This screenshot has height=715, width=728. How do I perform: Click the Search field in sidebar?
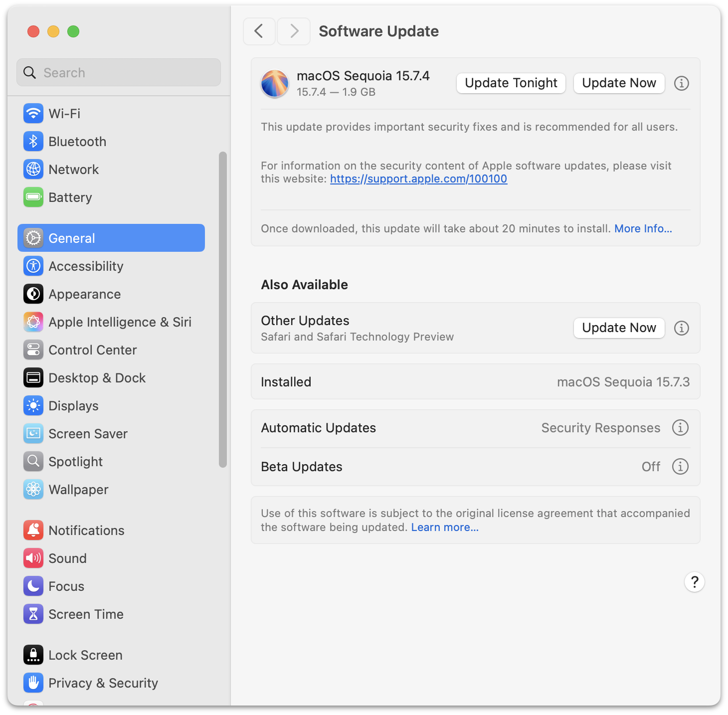point(119,73)
